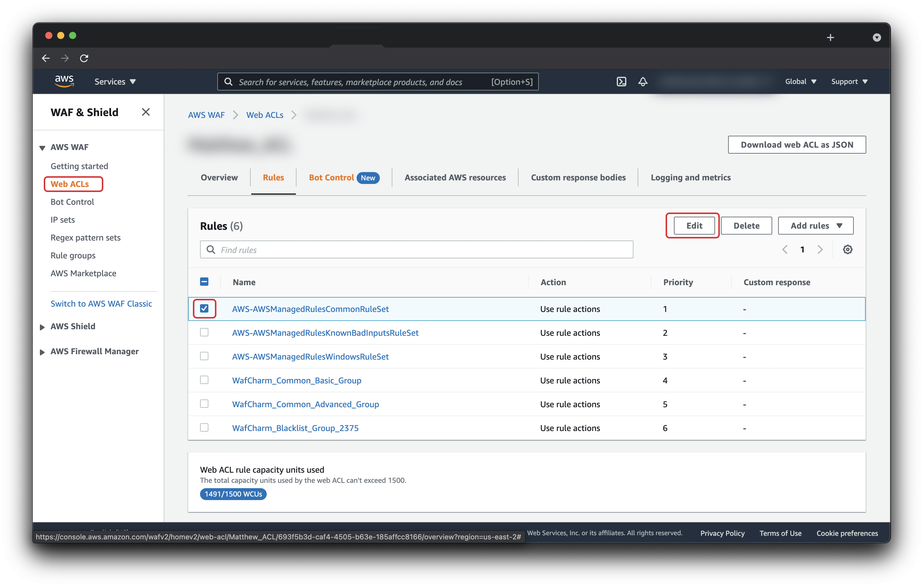Open the notifications bell icon

click(x=643, y=81)
